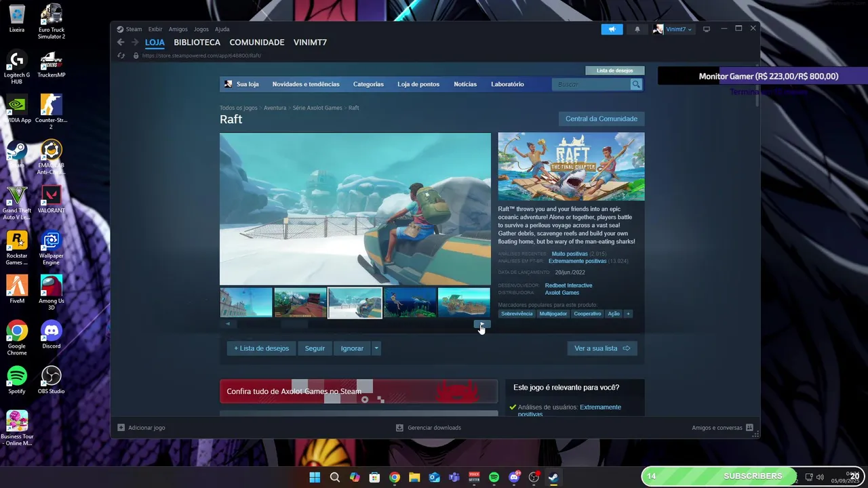
Task: Open Discord from the taskbar
Action: coord(514,477)
